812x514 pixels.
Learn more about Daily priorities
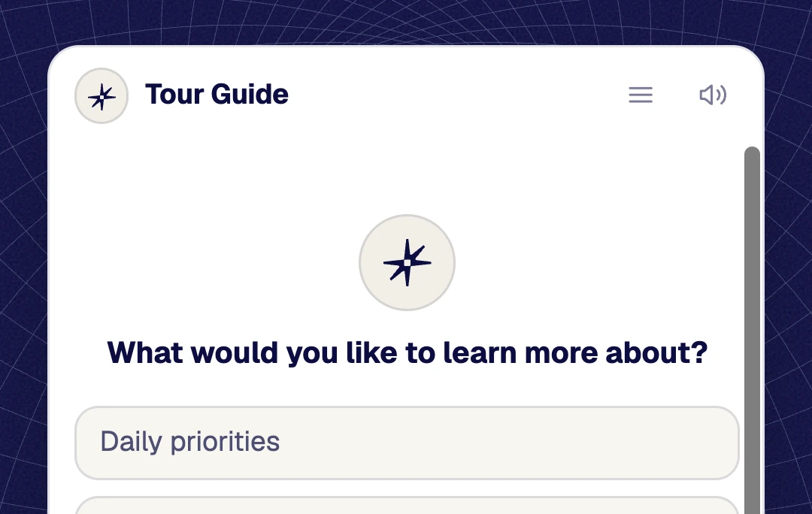pos(407,443)
